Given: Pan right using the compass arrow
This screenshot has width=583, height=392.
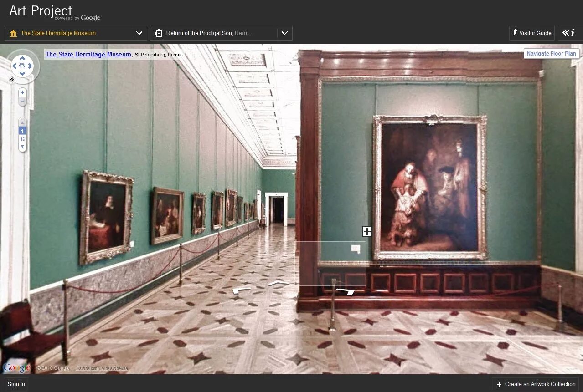Looking at the screenshot, I should point(30,66).
